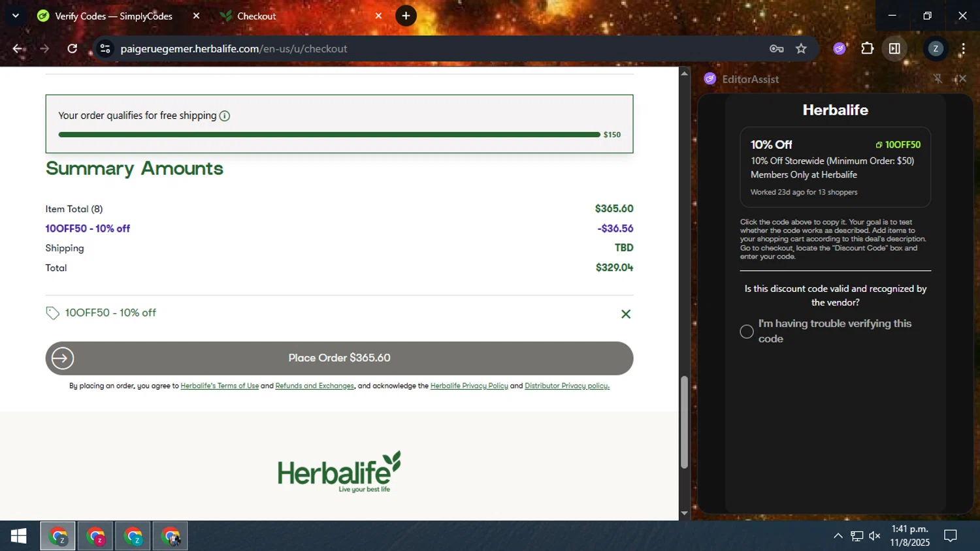980x551 pixels.
Task: Click the second Chrome taskbar icon
Action: (95, 537)
